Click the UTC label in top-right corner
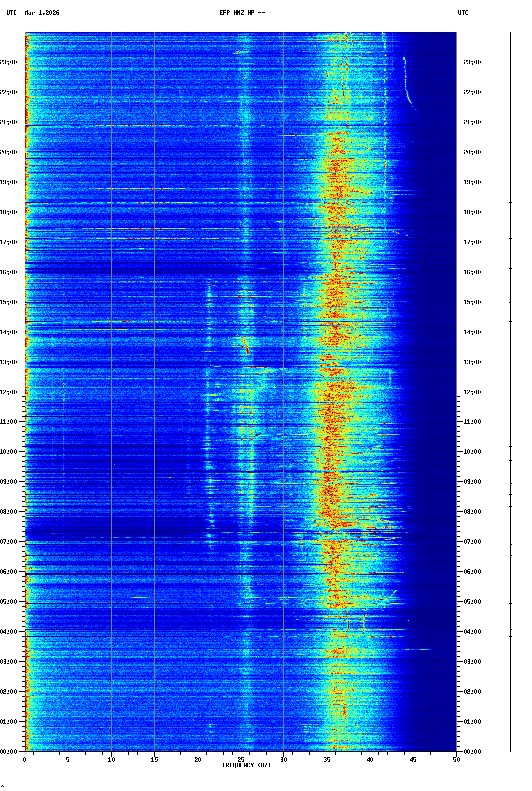This screenshot has height=791, width=532. click(463, 13)
